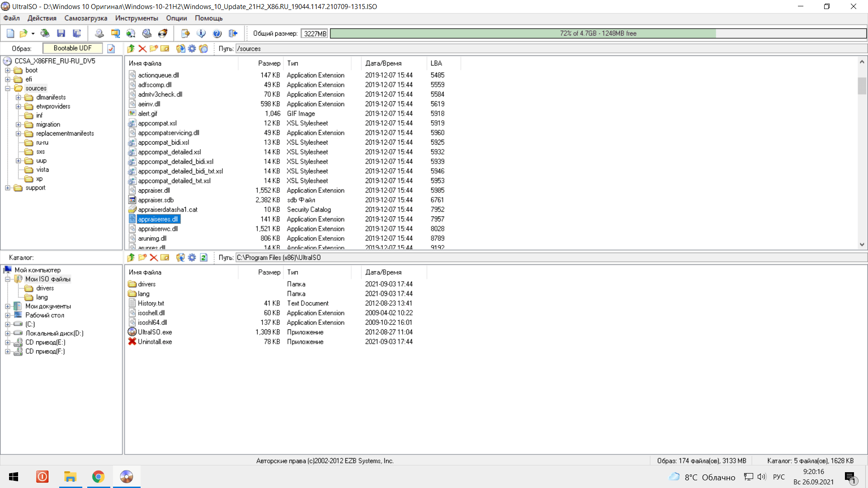Click the image properties checkmark page icon
The height and width of the screenshot is (488, 868).
(111, 48)
